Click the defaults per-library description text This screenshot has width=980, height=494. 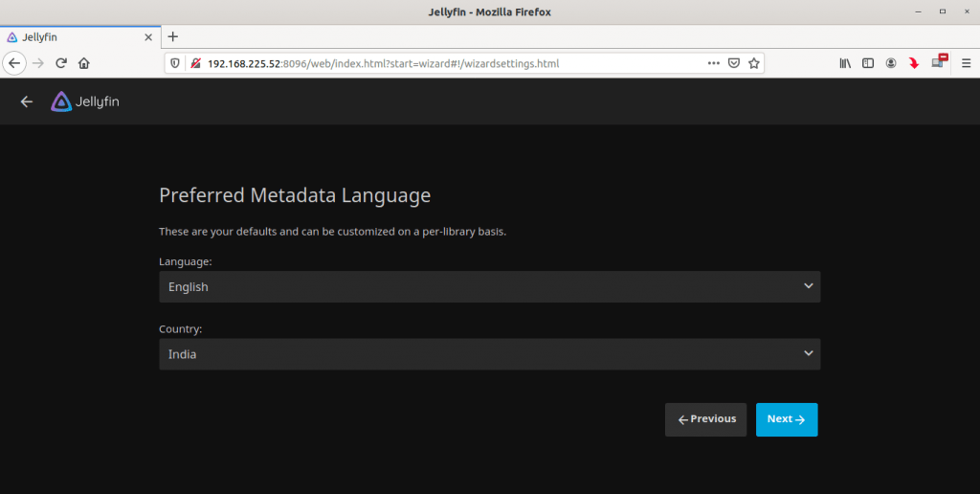tap(332, 232)
